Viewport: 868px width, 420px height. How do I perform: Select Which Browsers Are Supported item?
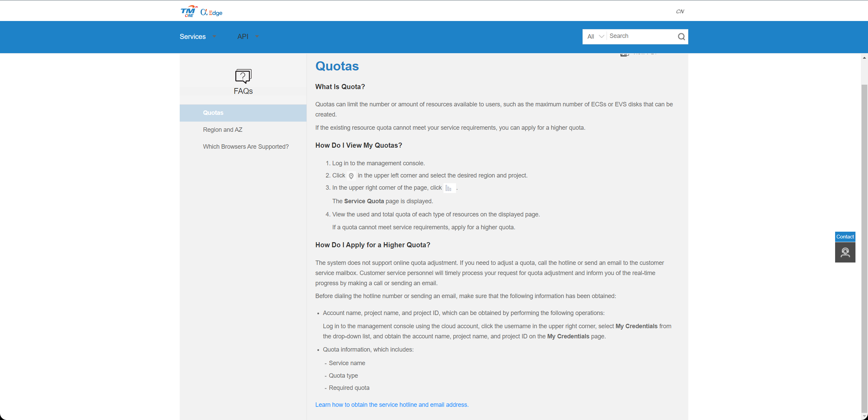click(x=245, y=146)
